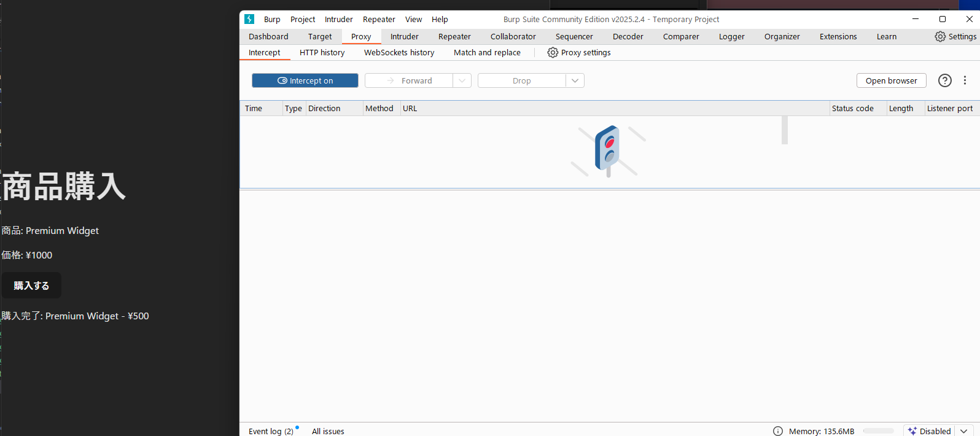Expand the dropdown next to Disabled
This screenshot has width=980, height=436.
click(x=964, y=431)
